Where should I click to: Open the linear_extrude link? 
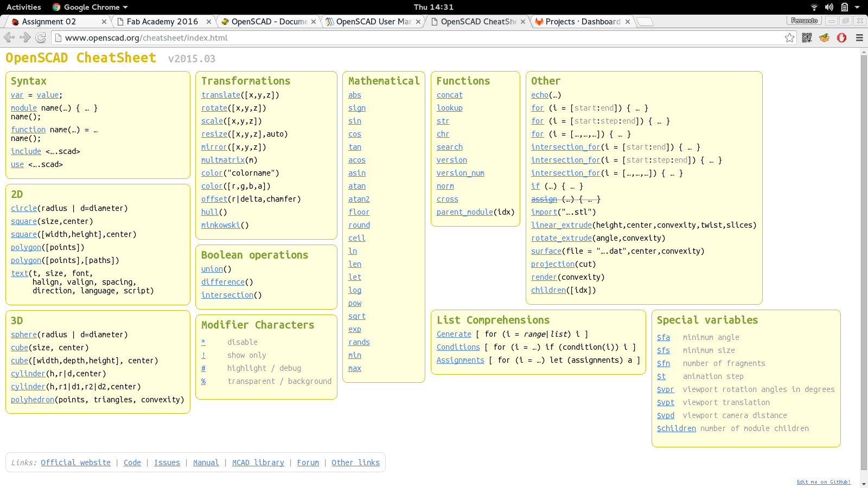pyautogui.click(x=561, y=225)
